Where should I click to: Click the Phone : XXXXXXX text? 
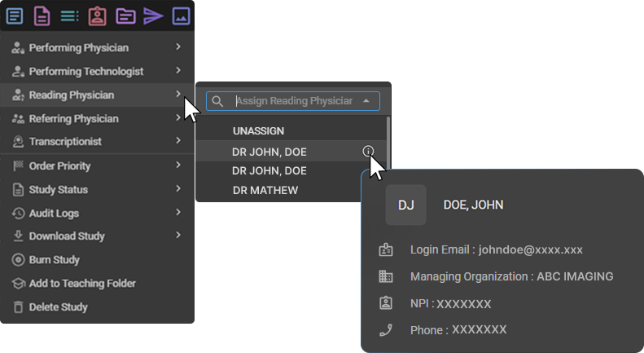[458, 330]
